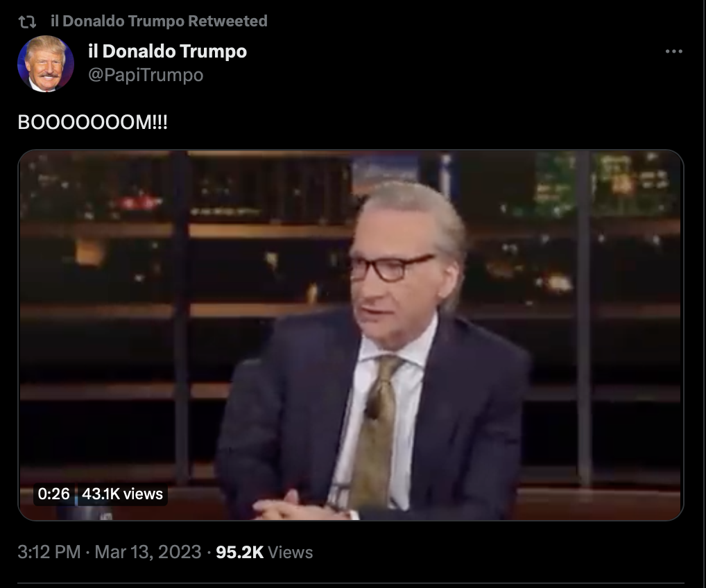The height and width of the screenshot is (588, 706).
Task: Open the 3:12 PM timestamp link
Action: [x=49, y=552]
